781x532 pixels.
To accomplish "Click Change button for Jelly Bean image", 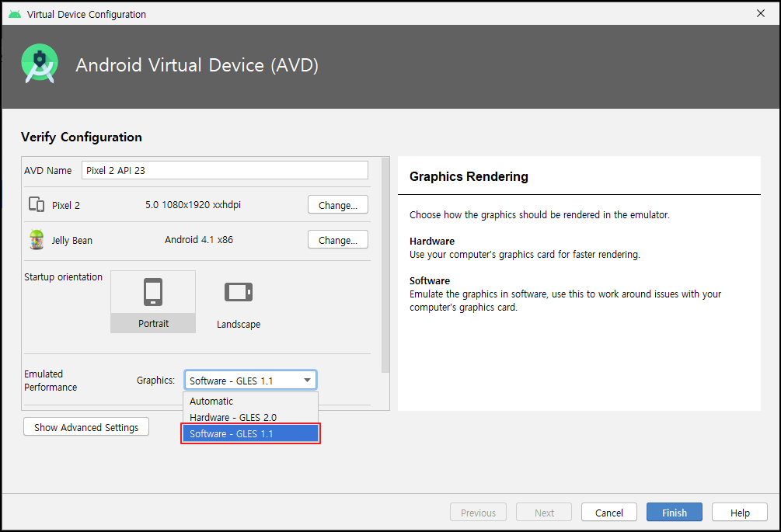I will pyautogui.click(x=338, y=240).
